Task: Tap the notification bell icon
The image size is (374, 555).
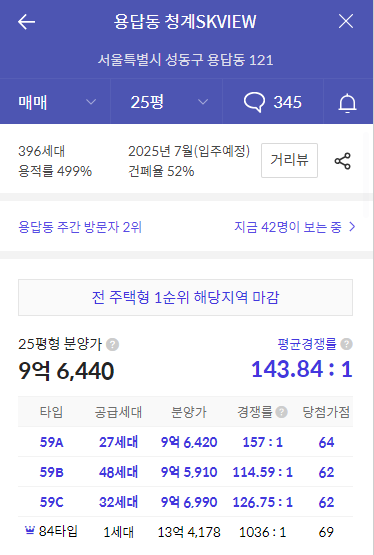Action: [x=347, y=103]
